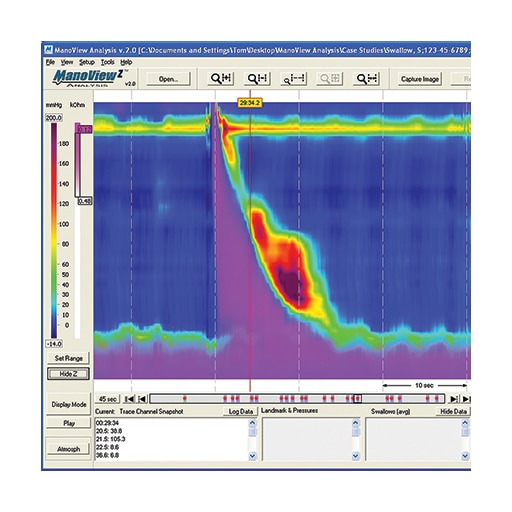
Task: Click the mmHg pressure color scale bar
Action: (x=54, y=230)
